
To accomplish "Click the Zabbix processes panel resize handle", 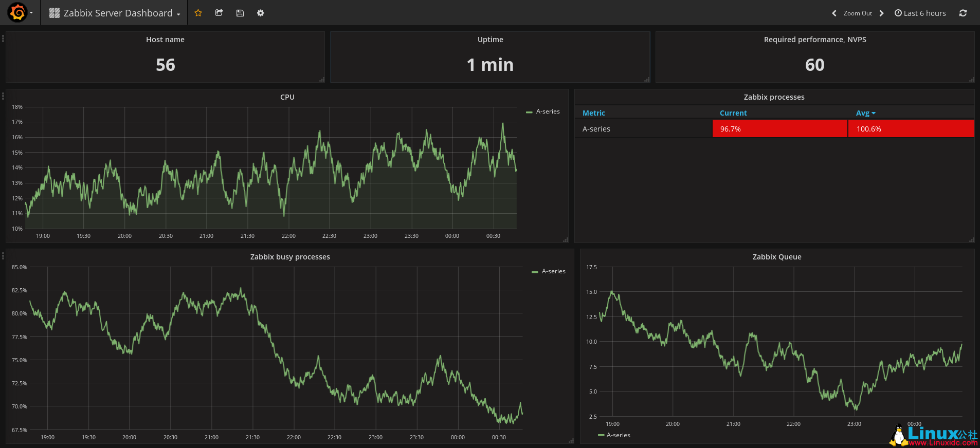I will click(x=972, y=240).
